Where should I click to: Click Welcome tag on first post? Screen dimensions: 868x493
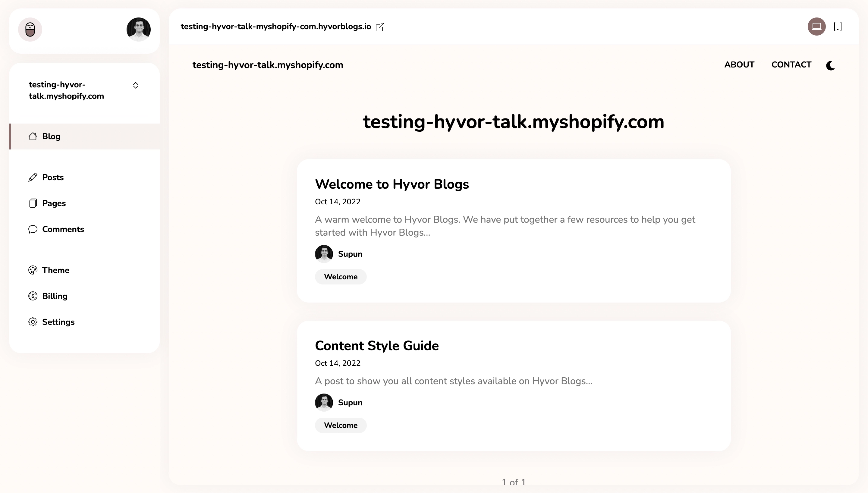[341, 277]
